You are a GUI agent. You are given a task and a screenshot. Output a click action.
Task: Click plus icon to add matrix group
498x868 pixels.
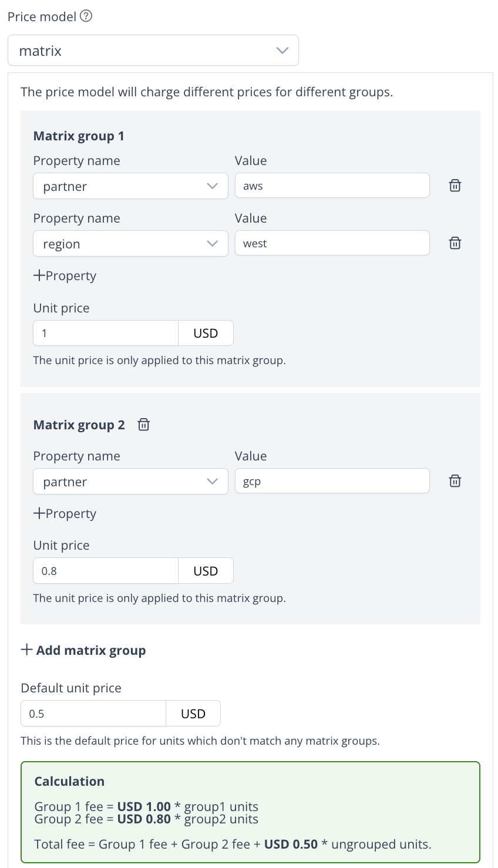(26, 650)
